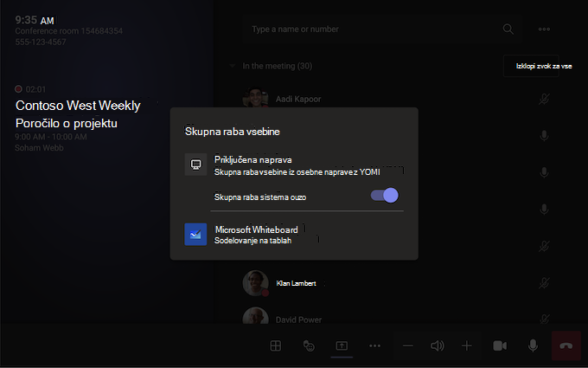
Task: Open the three-dot options beside search
Action: pos(544,29)
